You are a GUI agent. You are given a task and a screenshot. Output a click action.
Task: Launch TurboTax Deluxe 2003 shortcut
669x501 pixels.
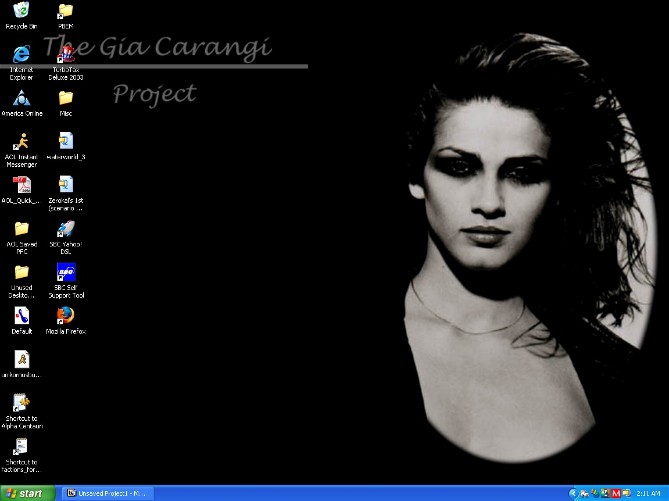(66, 55)
